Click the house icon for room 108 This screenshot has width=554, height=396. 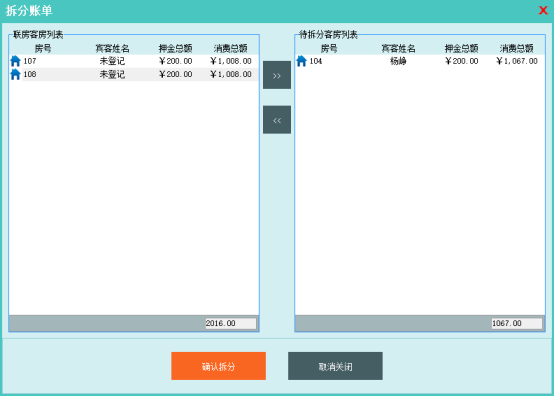[15, 75]
